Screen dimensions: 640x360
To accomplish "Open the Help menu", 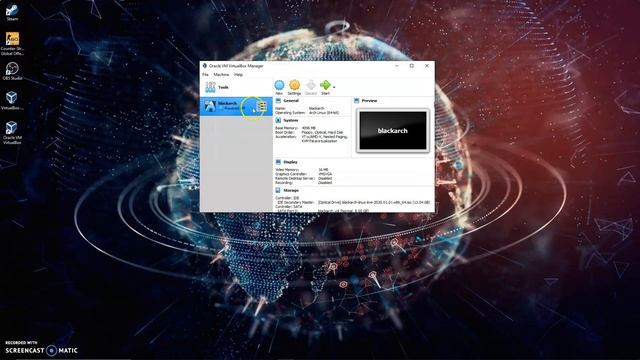I will point(238,75).
